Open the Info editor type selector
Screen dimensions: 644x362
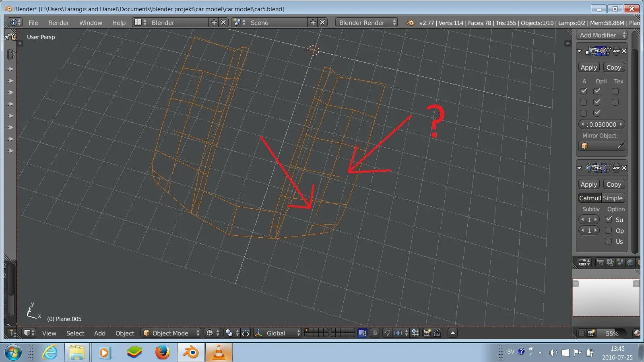point(15,23)
